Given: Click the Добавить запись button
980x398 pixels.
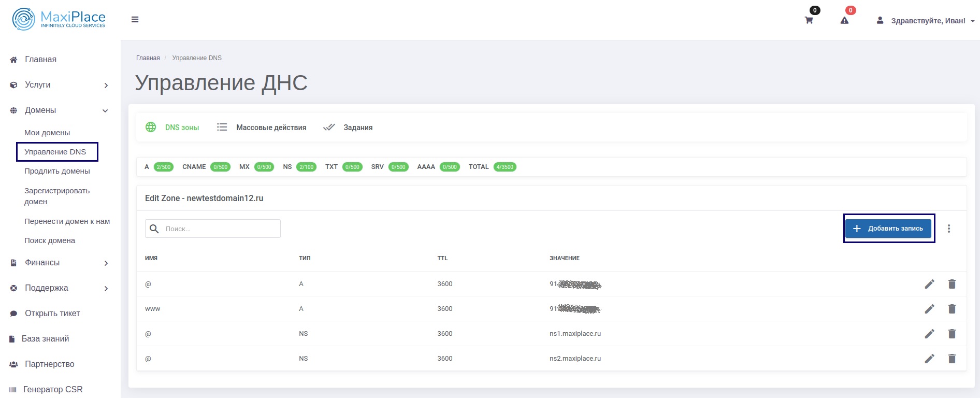Looking at the screenshot, I should tap(888, 229).
